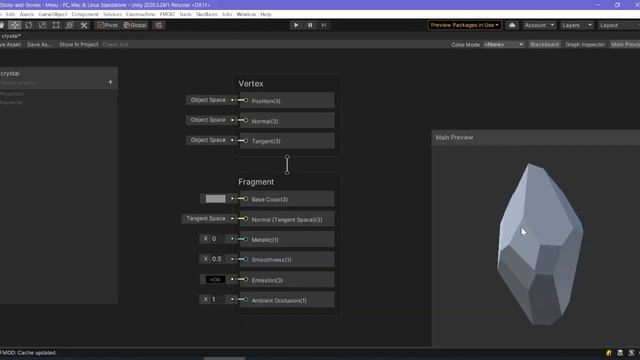
Task: Open the Help menu
Action: [x=266, y=14]
